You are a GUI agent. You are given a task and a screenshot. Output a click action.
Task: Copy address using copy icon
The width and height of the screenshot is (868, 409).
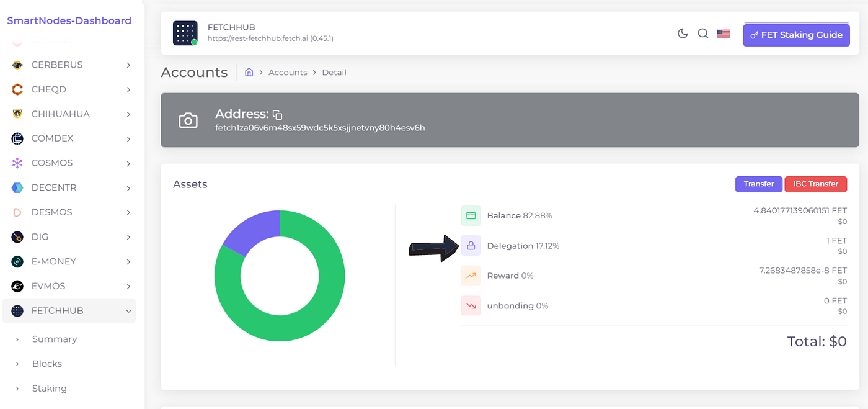[x=277, y=115]
